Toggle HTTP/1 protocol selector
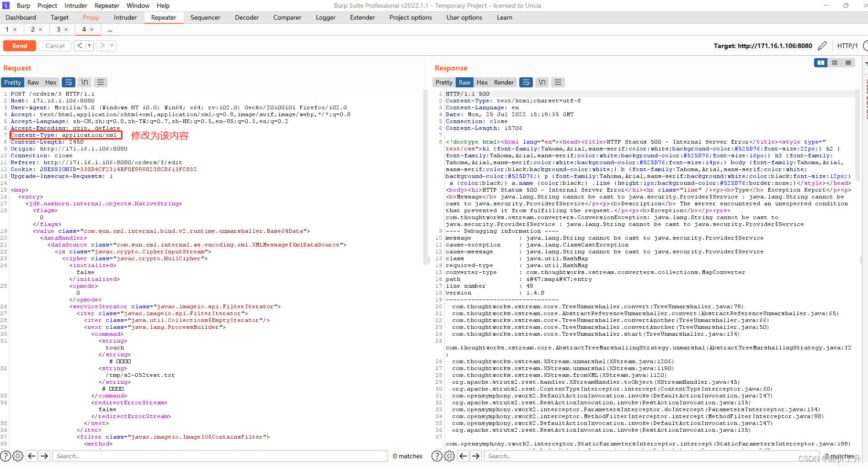The image size is (868, 467). [x=847, y=46]
